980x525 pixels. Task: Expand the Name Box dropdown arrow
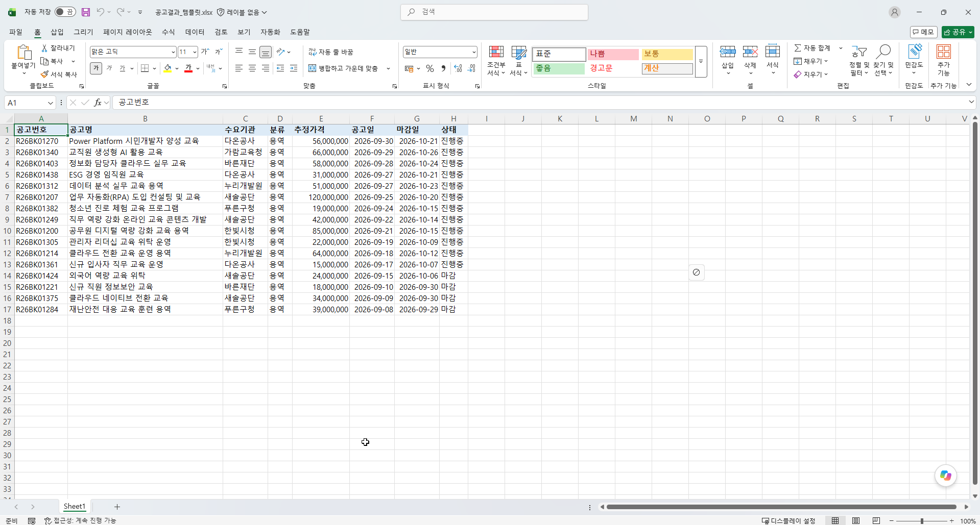pyautogui.click(x=50, y=103)
